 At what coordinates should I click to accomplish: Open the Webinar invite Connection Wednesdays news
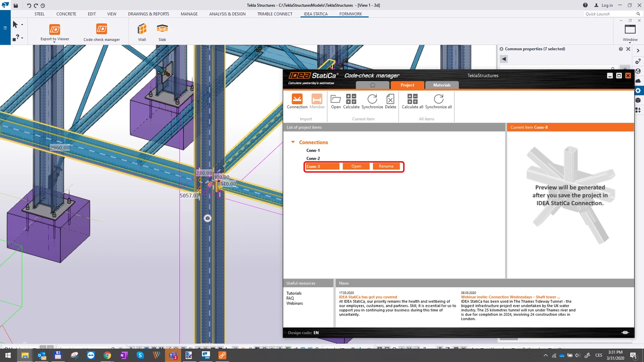(510, 297)
